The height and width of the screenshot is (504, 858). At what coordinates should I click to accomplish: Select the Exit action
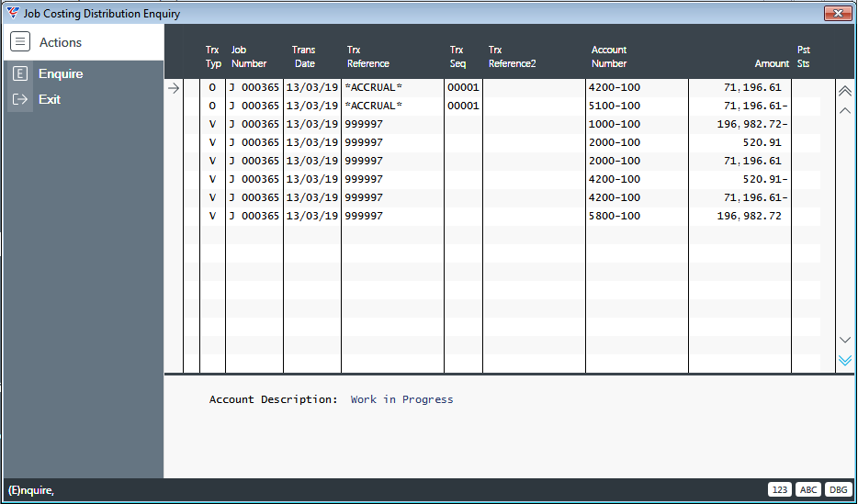pos(50,99)
